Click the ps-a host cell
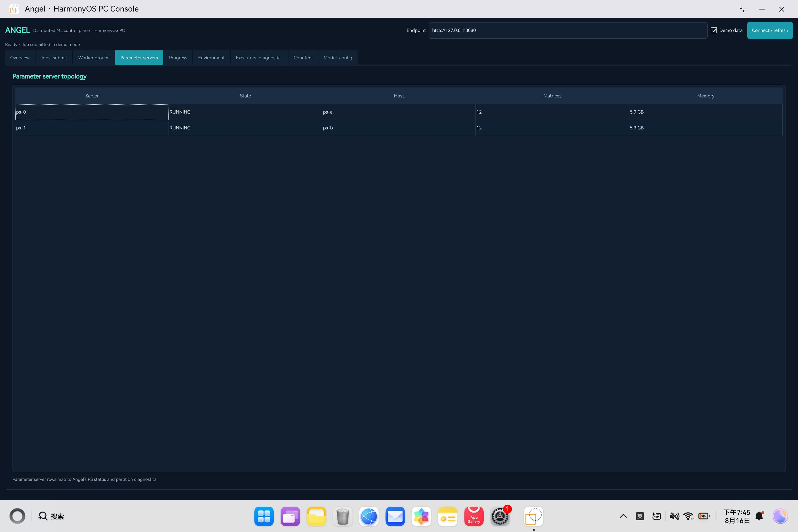Image resolution: width=798 pixels, height=532 pixels. [x=399, y=112]
